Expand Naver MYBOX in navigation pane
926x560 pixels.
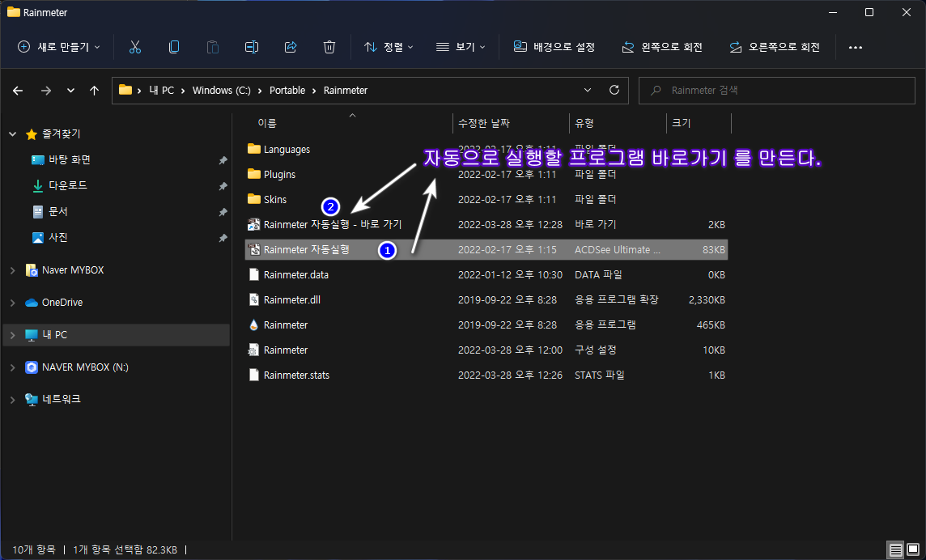point(13,270)
